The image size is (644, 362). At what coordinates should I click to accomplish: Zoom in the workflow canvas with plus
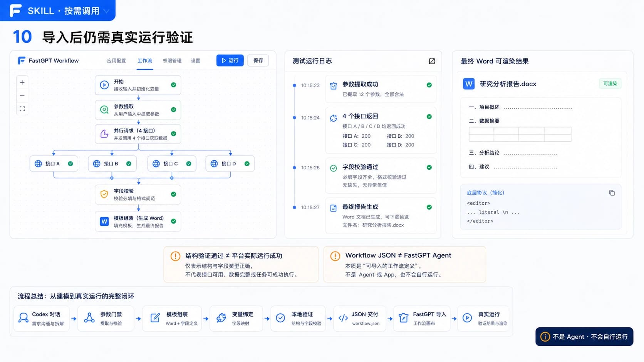point(22,82)
